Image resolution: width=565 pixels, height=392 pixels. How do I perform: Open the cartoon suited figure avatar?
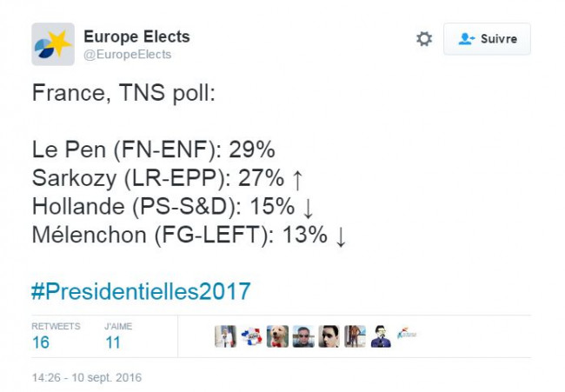coord(381,336)
